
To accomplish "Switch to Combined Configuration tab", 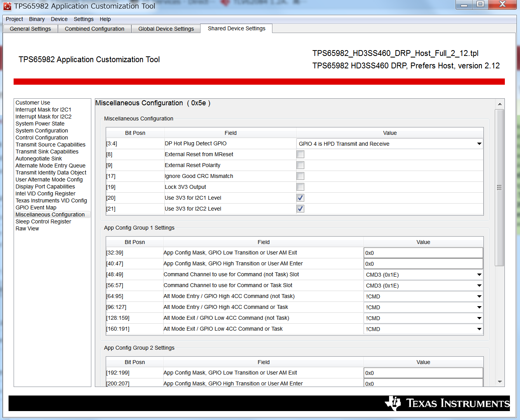I will click(94, 29).
